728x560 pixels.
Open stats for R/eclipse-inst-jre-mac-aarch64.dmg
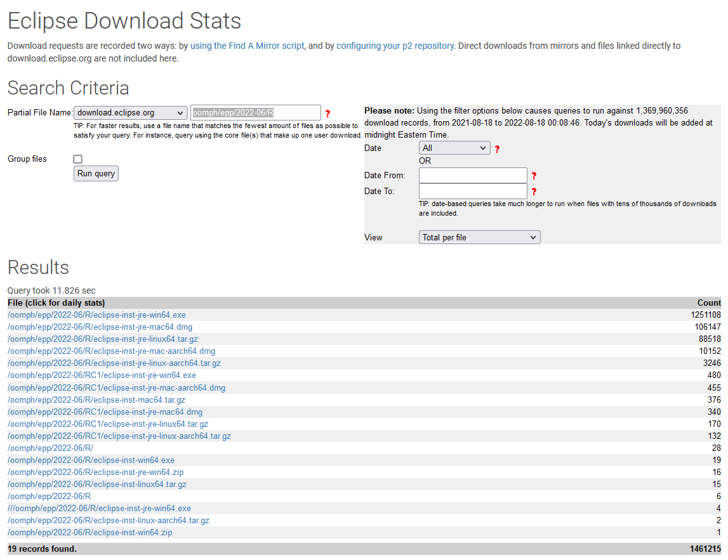click(x=112, y=351)
